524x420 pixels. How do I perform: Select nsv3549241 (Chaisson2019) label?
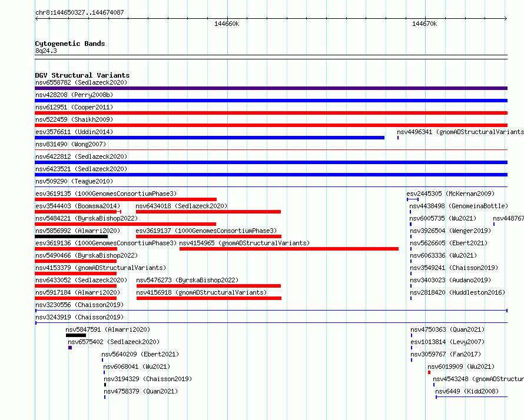454,268
